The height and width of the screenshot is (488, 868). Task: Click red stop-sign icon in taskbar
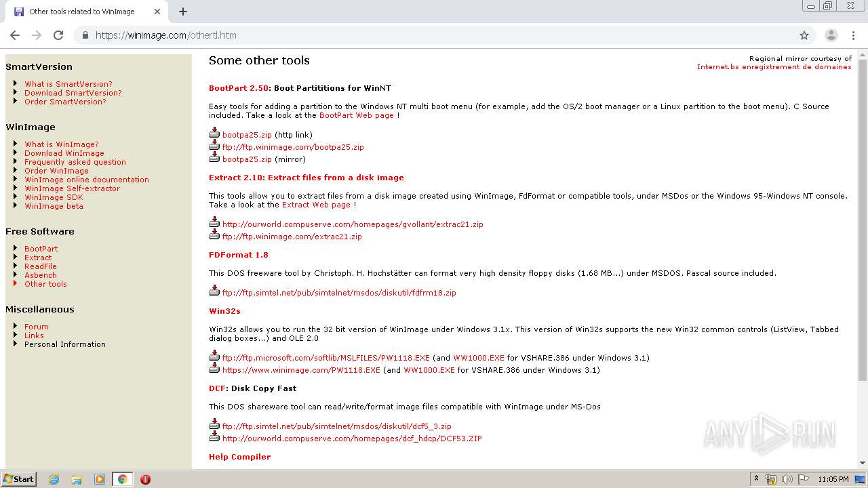pos(145,479)
